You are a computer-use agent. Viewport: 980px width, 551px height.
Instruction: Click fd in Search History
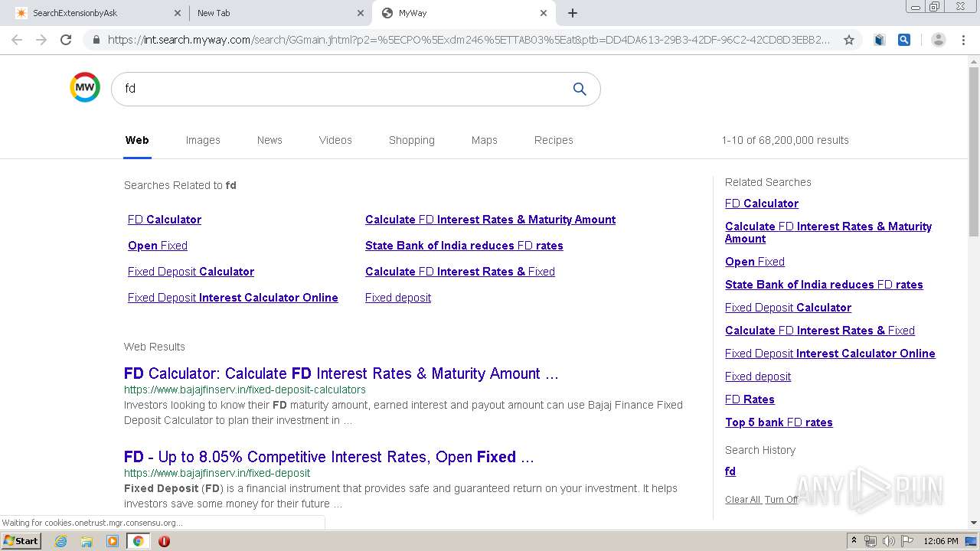point(730,471)
